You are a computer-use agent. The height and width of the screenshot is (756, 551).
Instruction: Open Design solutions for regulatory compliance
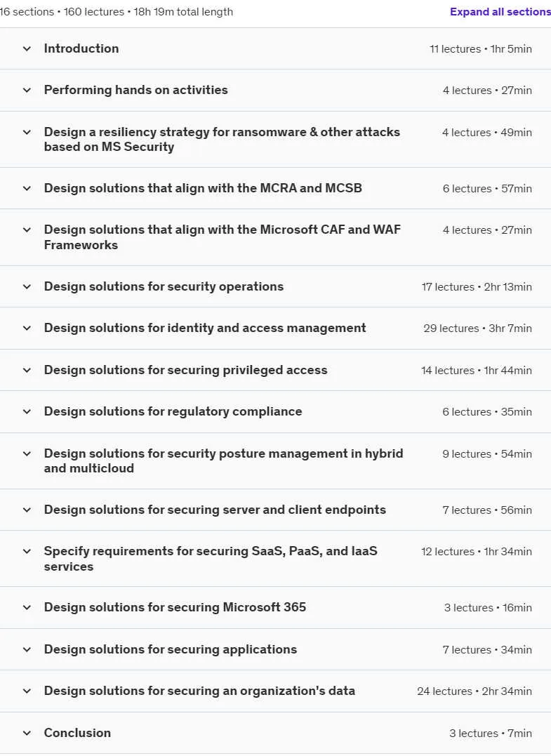(173, 411)
